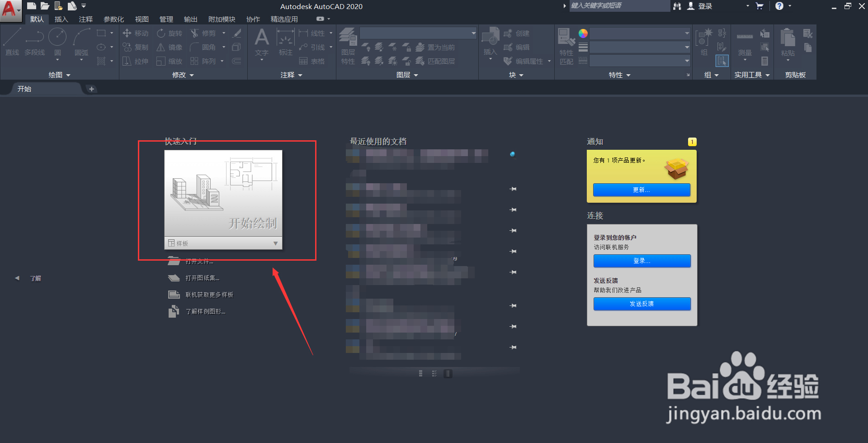The width and height of the screenshot is (868, 443).
Task: Switch recent documents to image and text view
Action: pos(434,373)
